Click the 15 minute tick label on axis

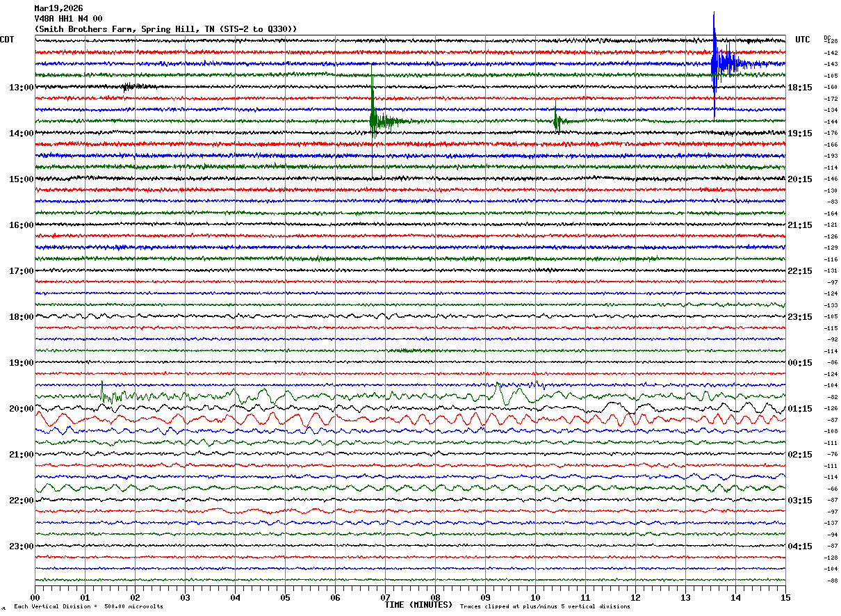785,598
